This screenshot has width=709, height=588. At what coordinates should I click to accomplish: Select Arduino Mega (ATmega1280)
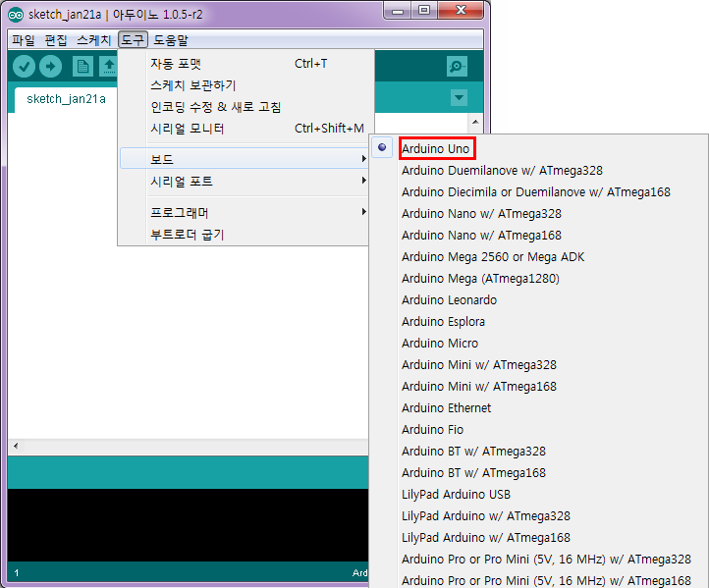click(x=539, y=279)
